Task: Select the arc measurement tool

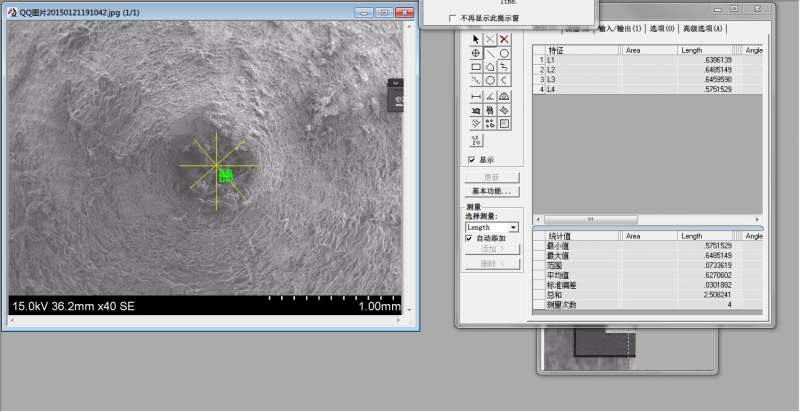Action: click(504, 80)
